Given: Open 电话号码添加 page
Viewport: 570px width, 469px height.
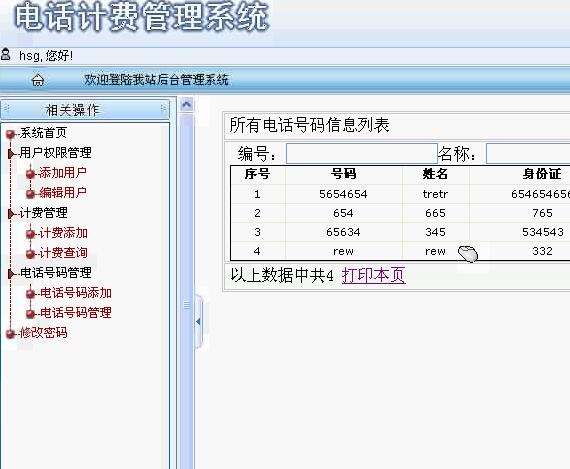Looking at the screenshot, I should (76, 293).
